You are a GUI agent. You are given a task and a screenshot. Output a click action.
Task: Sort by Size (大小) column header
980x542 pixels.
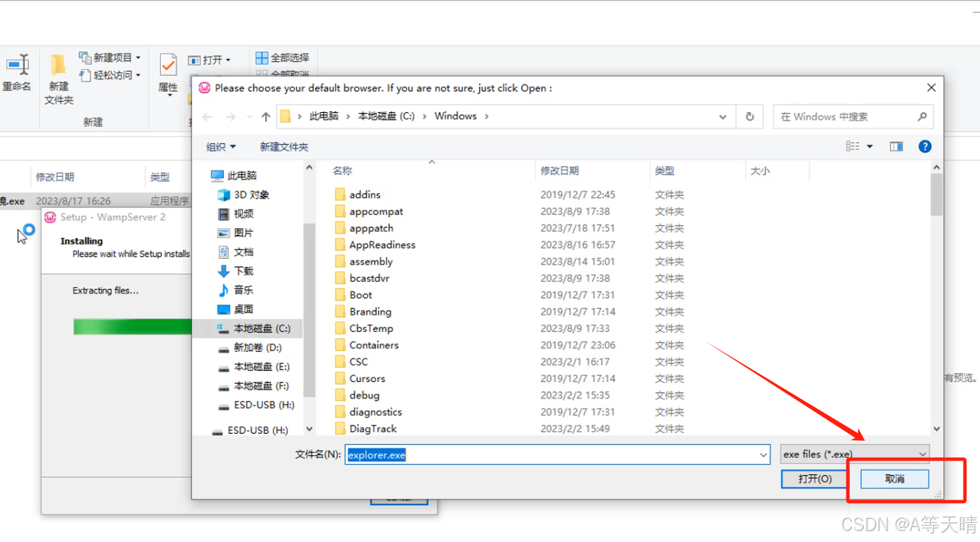coord(760,171)
